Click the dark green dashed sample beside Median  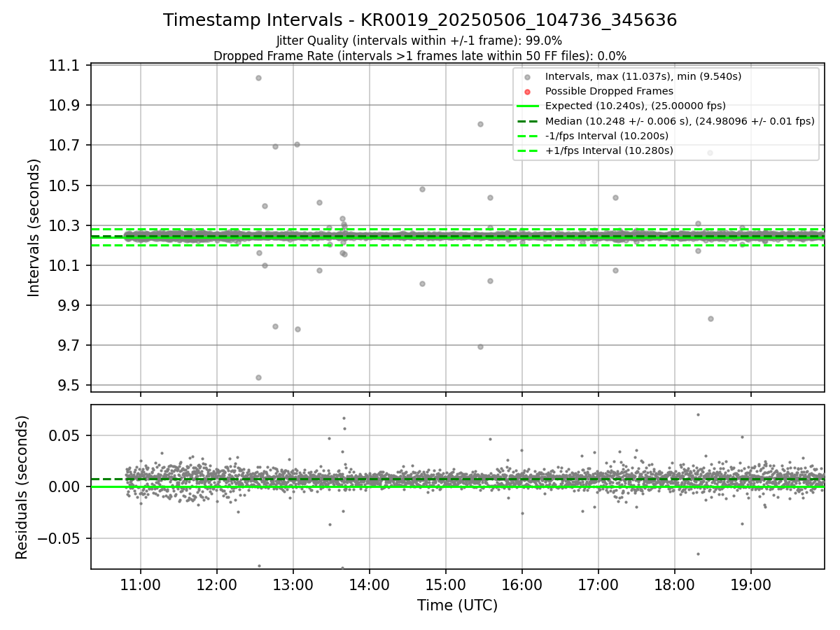coord(528,120)
